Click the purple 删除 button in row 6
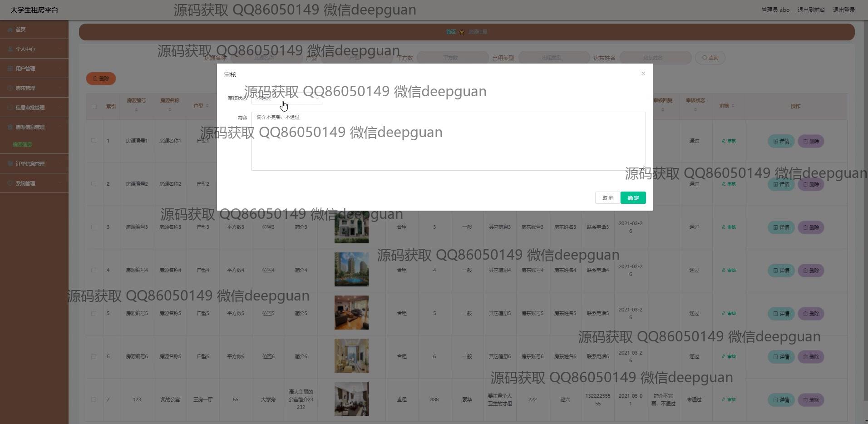 (x=811, y=357)
